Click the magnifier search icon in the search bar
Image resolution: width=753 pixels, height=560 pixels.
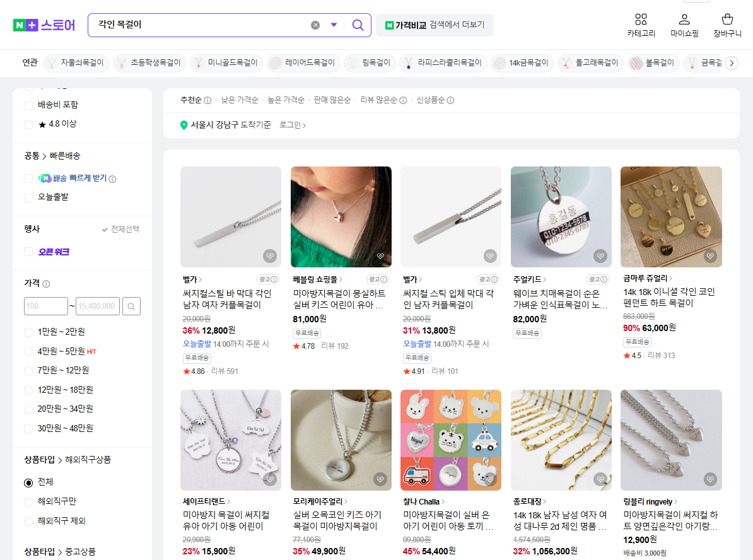358,25
